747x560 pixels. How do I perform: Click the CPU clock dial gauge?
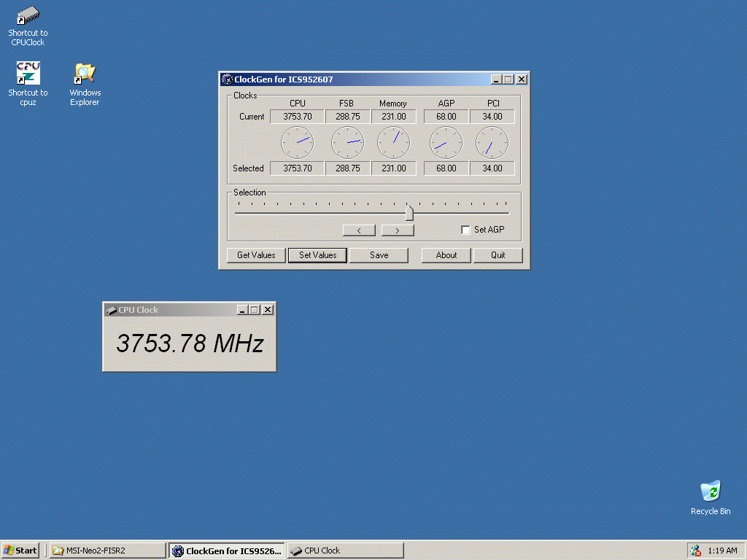tap(298, 142)
